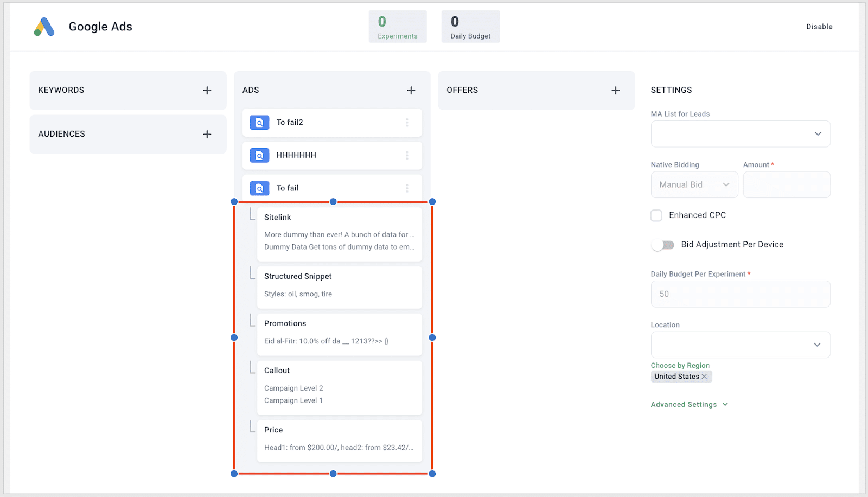Image resolution: width=868 pixels, height=497 pixels.
Task: Click the Amount input field
Action: pyautogui.click(x=787, y=185)
